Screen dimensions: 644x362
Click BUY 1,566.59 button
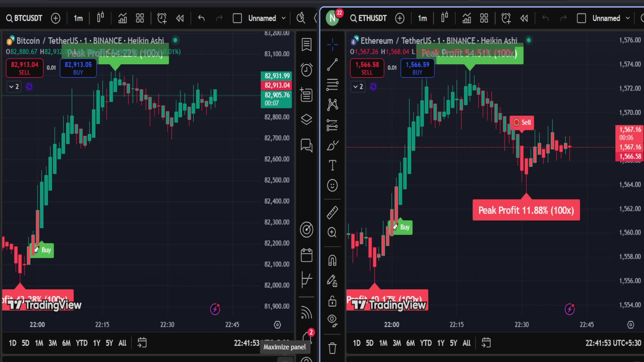click(417, 68)
